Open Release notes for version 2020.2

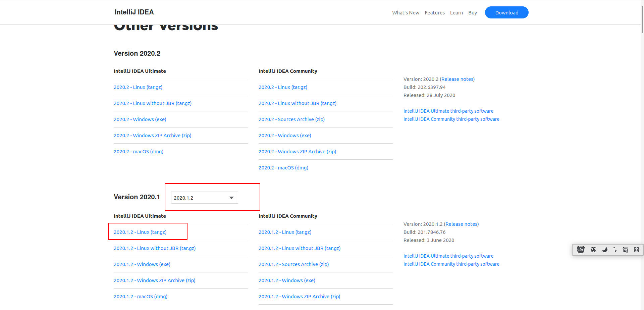point(457,79)
